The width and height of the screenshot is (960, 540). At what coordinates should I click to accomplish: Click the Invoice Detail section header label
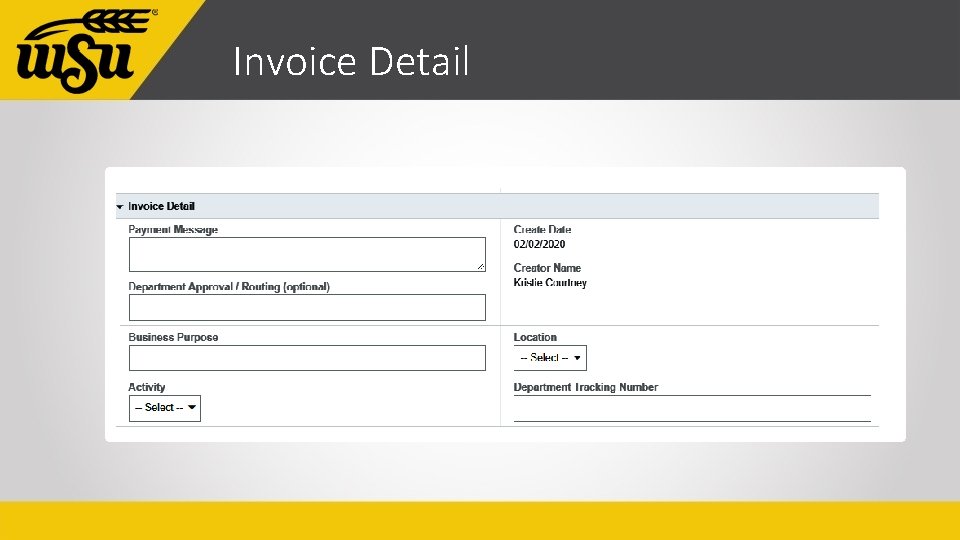coord(161,206)
